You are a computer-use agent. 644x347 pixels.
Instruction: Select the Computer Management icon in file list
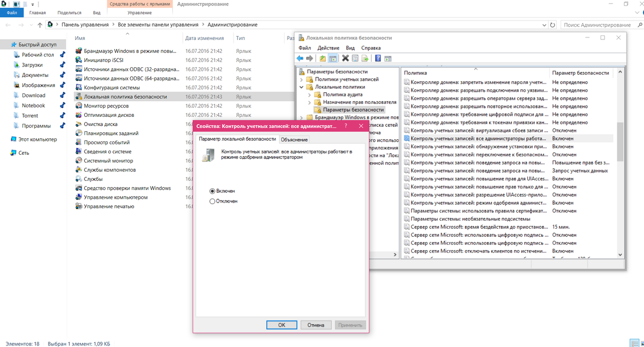[79, 197]
